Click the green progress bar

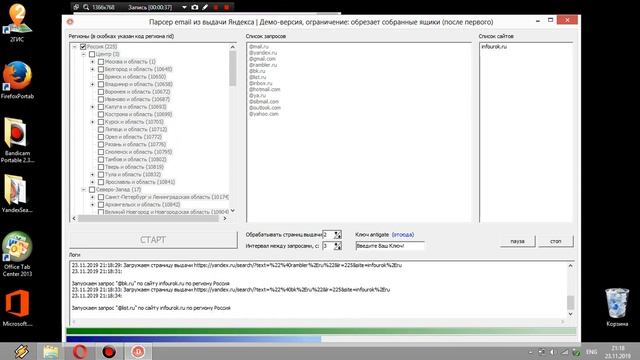321,331
